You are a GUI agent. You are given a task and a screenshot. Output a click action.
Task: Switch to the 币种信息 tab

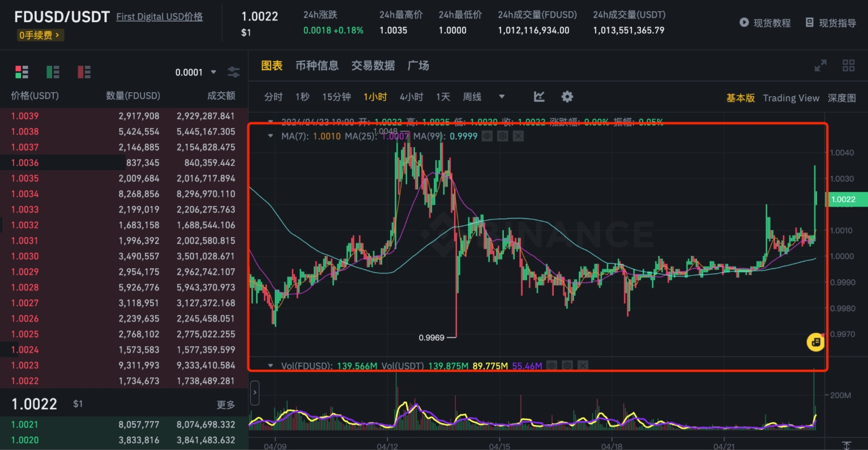point(317,66)
